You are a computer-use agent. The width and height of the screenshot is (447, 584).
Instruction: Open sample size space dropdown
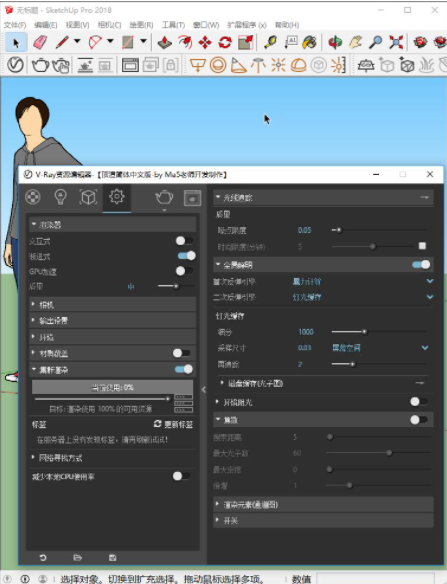[425, 347]
